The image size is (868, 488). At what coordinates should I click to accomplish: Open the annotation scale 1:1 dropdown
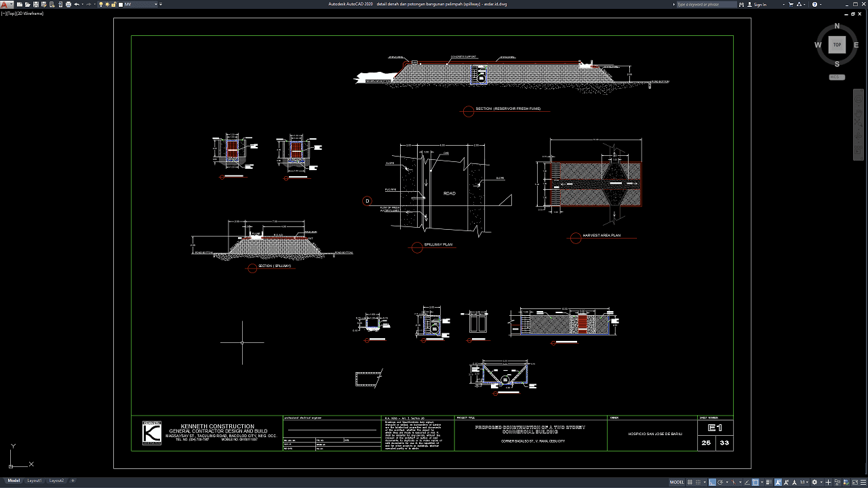click(x=804, y=482)
